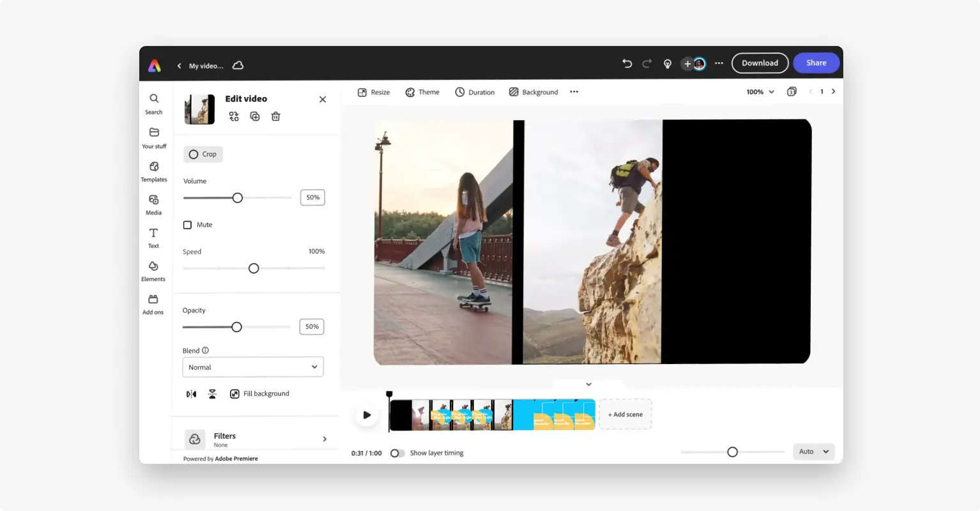This screenshot has width=980, height=511.
Task: Open the pages view icon
Action: 792,92
